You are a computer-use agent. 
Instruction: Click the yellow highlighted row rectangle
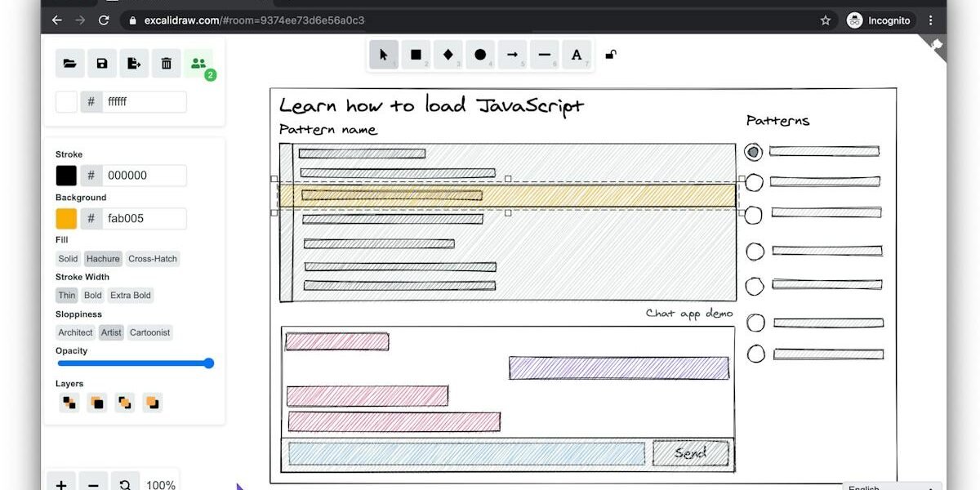[508, 195]
